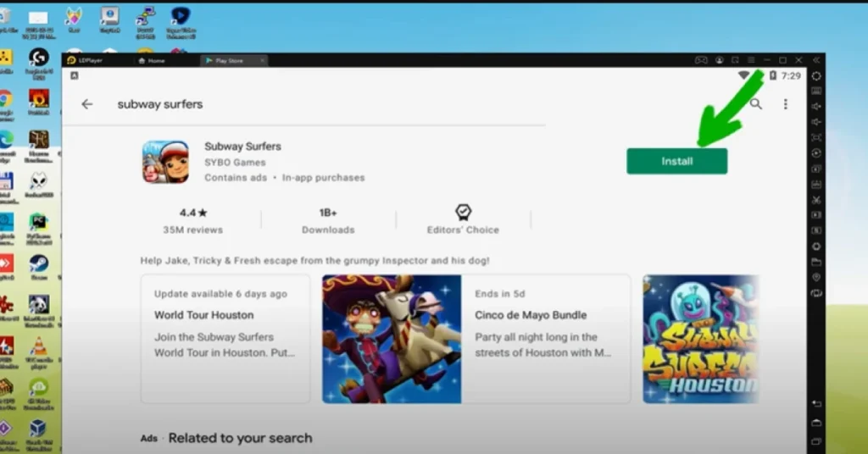This screenshot has width=868, height=454.
Task: Open the three-dot overflow menu
Action: 785,104
